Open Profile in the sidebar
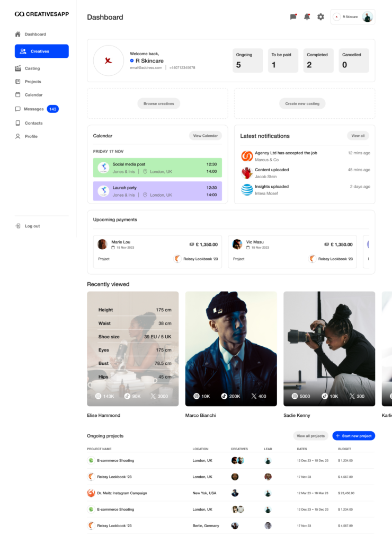The image size is (392, 543). click(26, 136)
